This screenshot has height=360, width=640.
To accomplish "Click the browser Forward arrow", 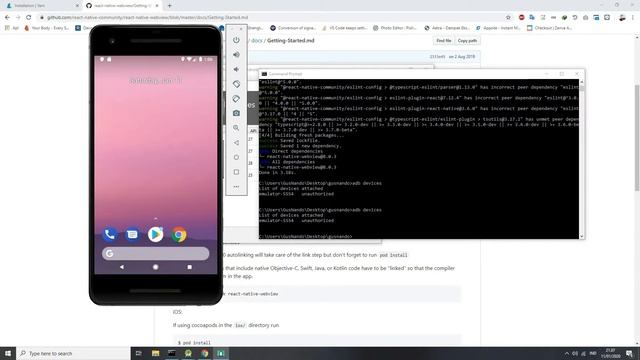I will click(x=18, y=18).
